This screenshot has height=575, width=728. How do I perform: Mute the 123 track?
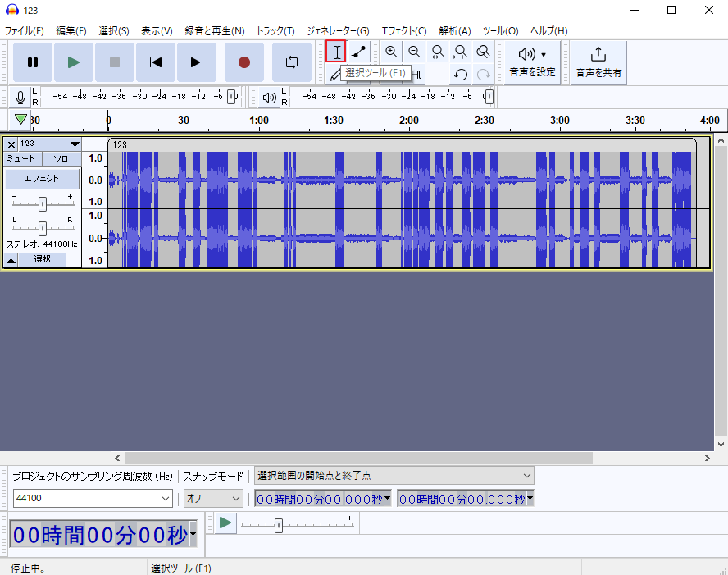[x=20, y=158]
